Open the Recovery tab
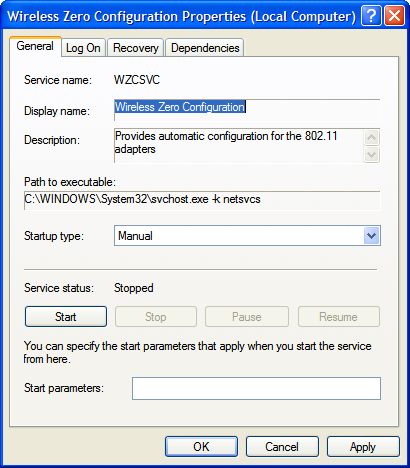The height and width of the screenshot is (468, 410). click(x=136, y=48)
